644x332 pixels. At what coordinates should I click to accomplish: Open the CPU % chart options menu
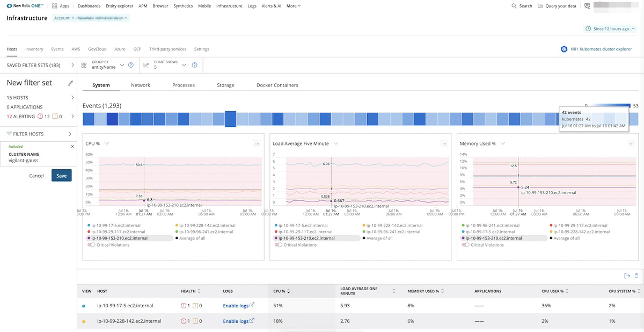[x=257, y=143]
